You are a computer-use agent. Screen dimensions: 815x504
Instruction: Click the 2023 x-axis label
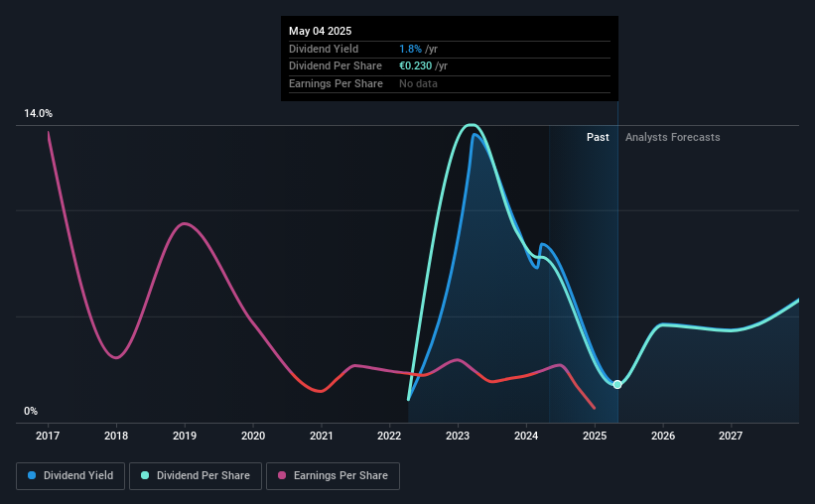[x=458, y=436]
